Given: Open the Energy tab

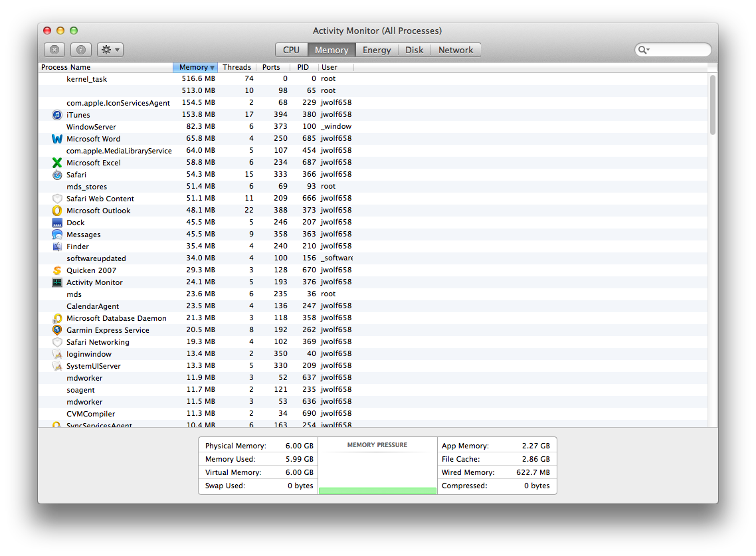Looking at the screenshot, I should pos(377,50).
